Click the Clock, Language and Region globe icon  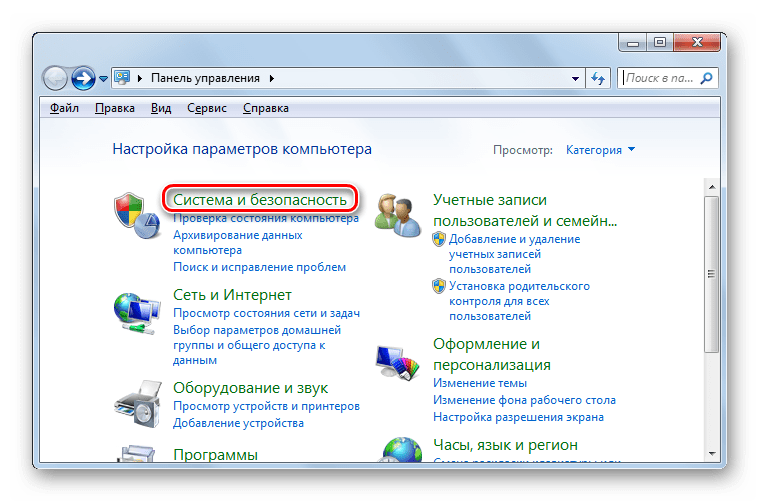click(x=402, y=449)
